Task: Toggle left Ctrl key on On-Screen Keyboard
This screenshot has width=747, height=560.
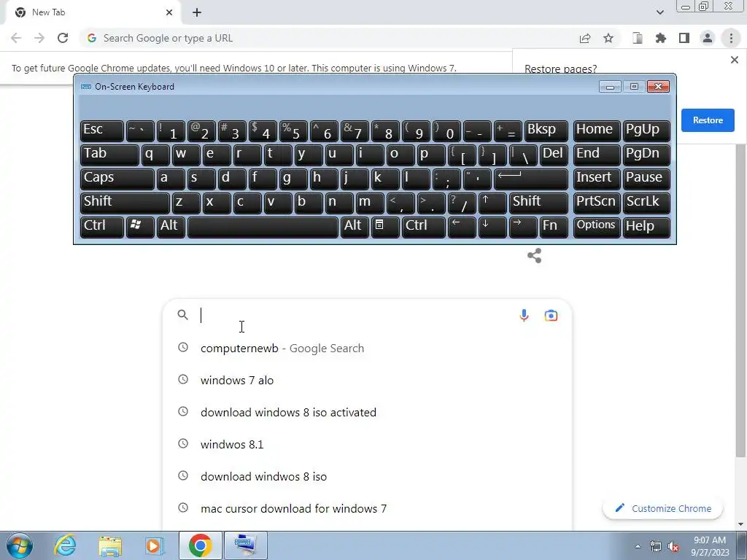Action: point(102,227)
